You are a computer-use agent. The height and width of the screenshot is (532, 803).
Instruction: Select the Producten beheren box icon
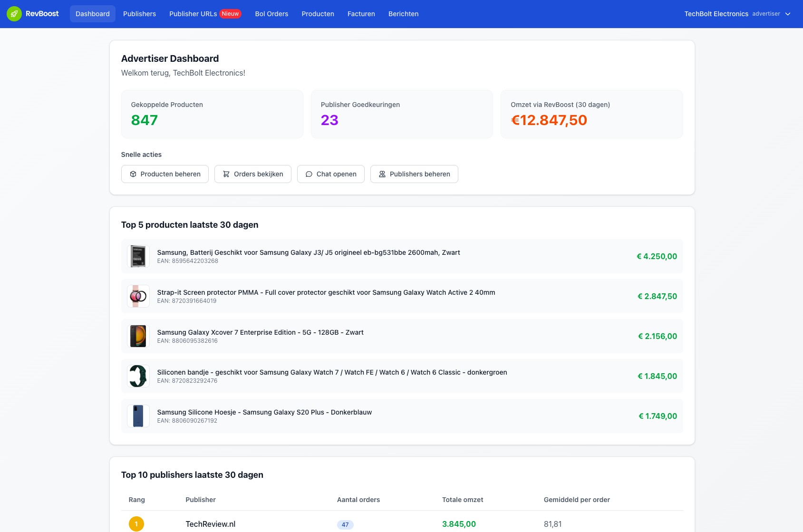pos(134,174)
